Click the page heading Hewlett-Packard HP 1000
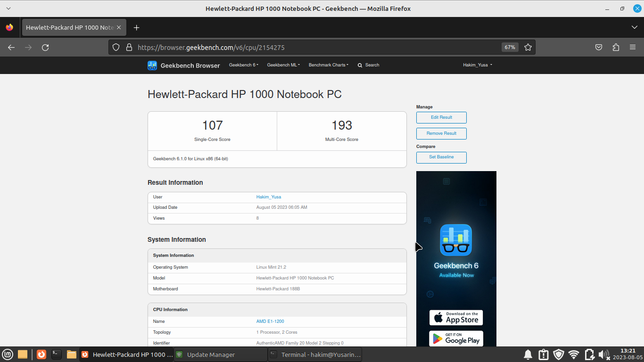The image size is (644, 362). (245, 94)
